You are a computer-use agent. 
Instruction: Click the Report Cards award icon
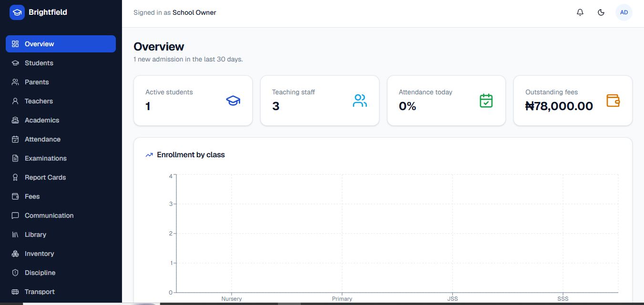click(x=15, y=177)
